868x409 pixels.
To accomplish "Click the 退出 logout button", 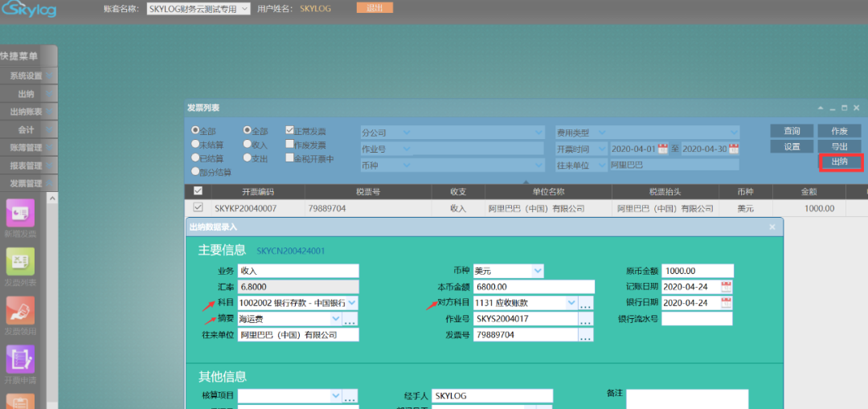I will tap(375, 8).
